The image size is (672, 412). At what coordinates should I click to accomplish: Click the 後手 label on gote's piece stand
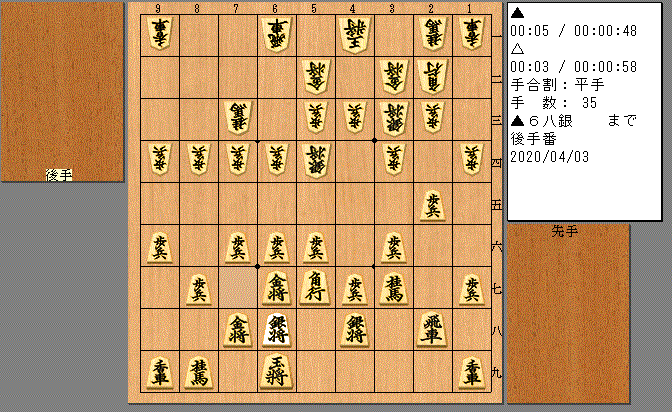pos(59,175)
